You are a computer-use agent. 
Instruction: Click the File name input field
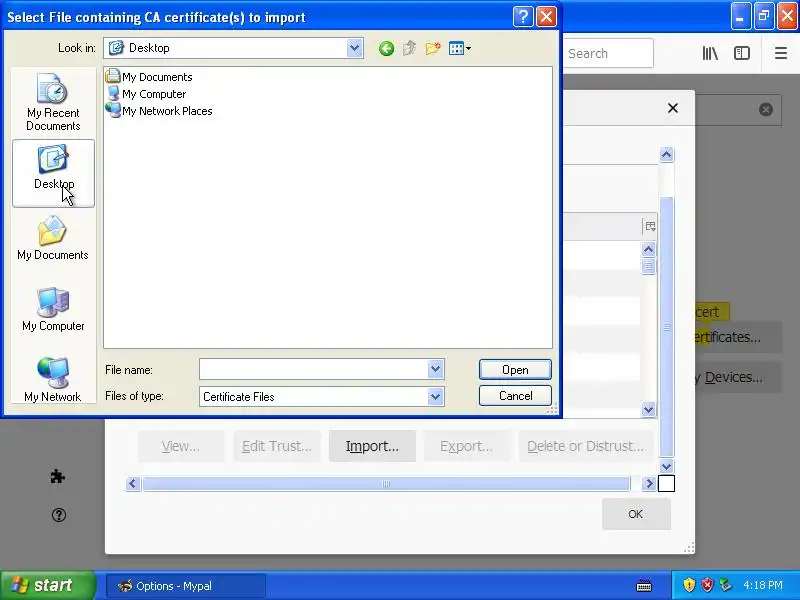314,369
